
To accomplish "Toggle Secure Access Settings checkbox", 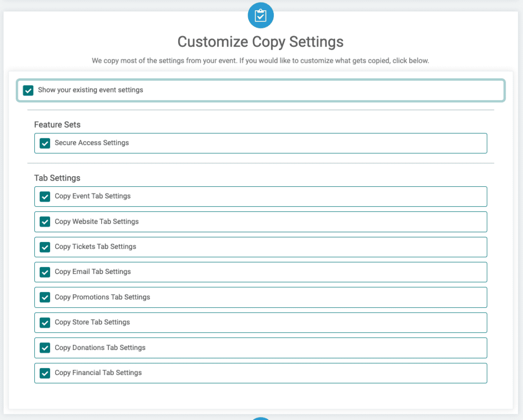I will click(x=45, y=143).
